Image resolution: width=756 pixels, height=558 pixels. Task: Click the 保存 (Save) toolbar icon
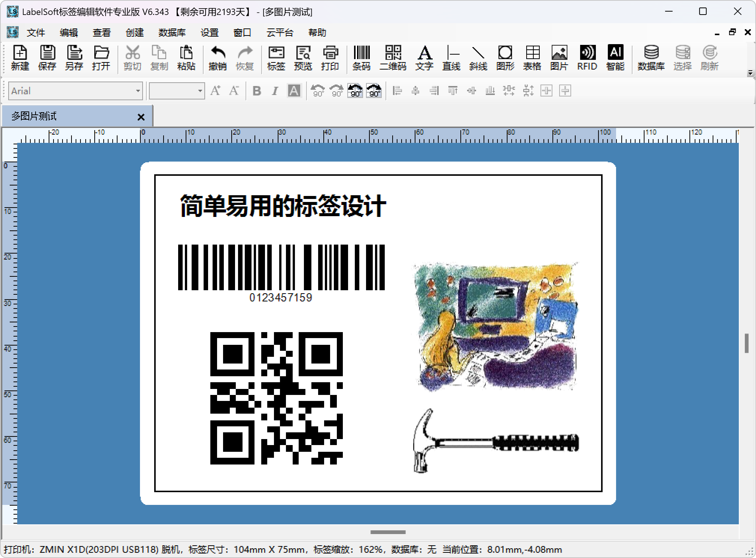coord(47,58)
